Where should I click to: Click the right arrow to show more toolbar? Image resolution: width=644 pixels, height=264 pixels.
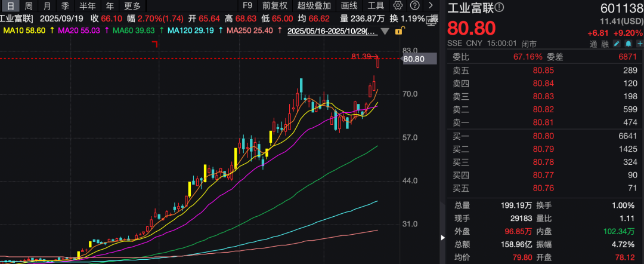point(431,6)
